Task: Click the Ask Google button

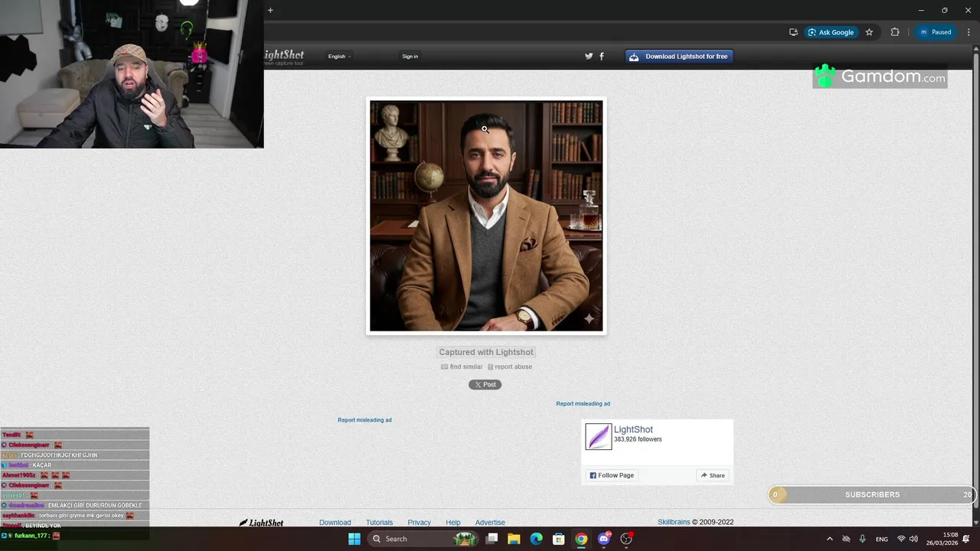Action: click(x=831, y=32)
